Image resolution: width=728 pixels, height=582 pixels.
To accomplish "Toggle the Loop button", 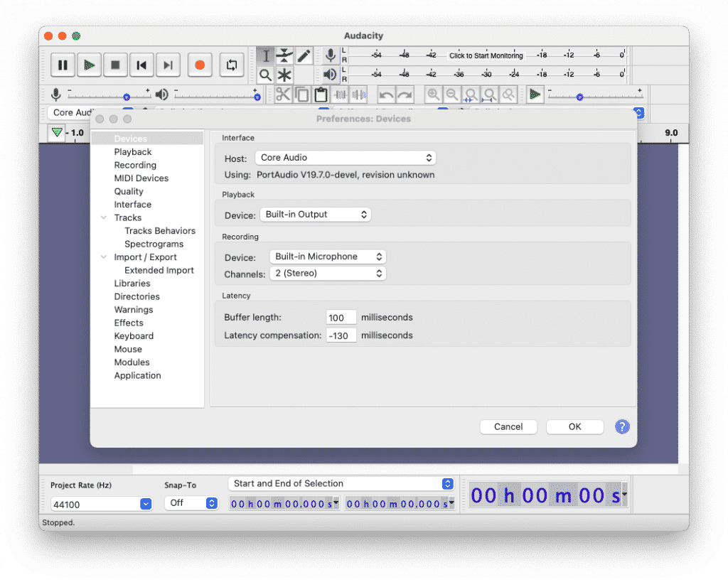I will (232, 65).
